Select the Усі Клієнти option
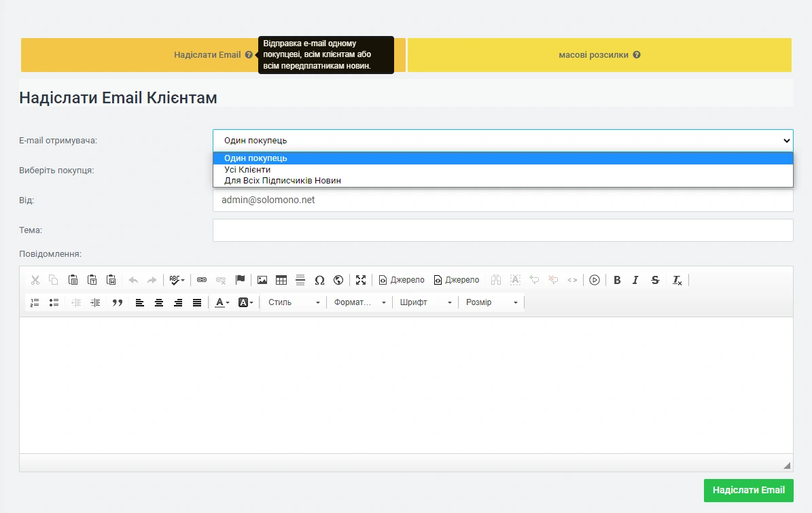This screenshot has width=812, height=513. click(247, 169)
